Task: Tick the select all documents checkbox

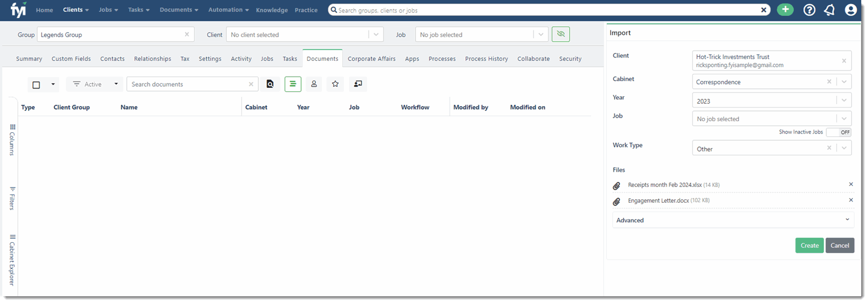Action: click(37, 84)
